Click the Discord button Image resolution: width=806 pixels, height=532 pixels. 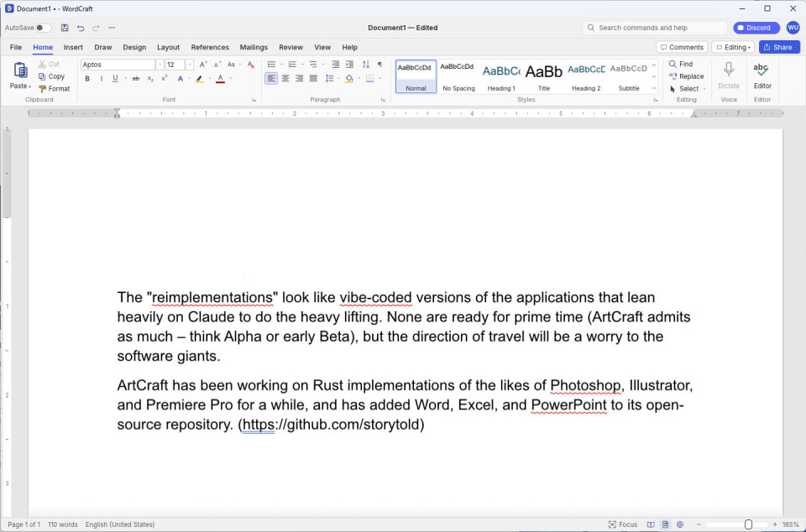756,28
